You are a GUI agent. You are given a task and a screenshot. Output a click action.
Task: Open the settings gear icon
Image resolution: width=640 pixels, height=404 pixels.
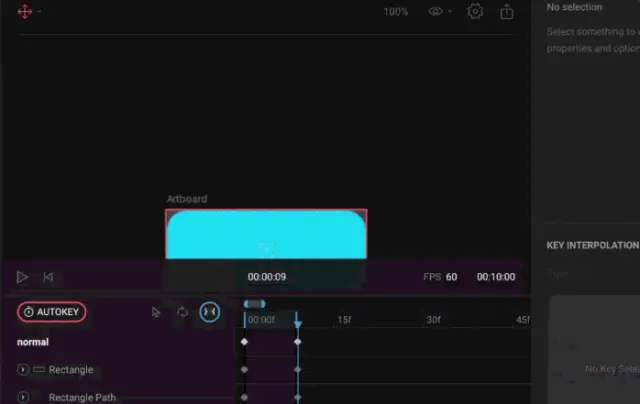coord(475,11)
